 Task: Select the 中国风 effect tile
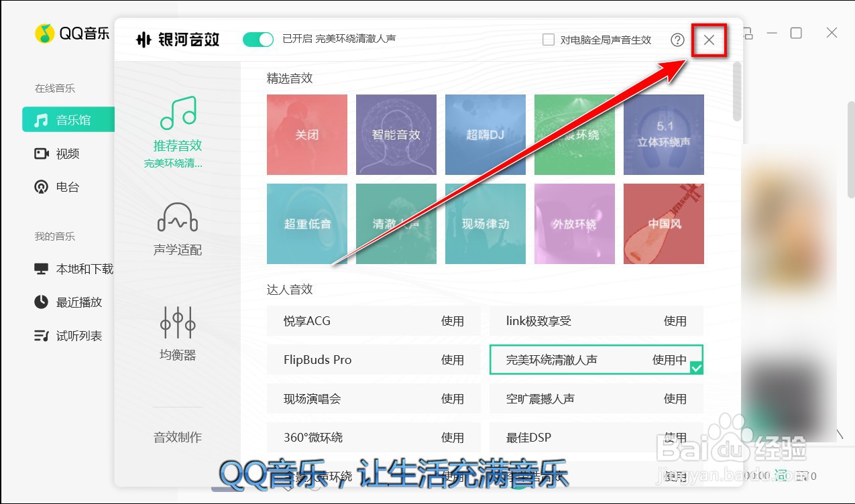tap(663, 224)
